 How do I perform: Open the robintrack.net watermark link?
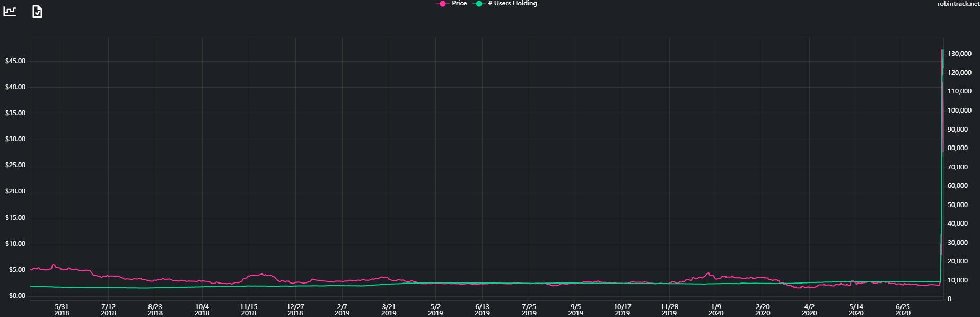958,4
